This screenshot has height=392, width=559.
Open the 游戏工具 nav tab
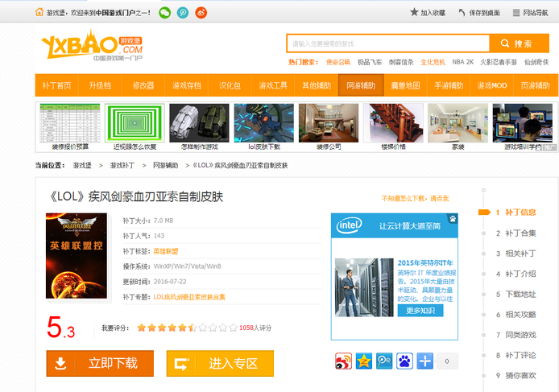273,85
